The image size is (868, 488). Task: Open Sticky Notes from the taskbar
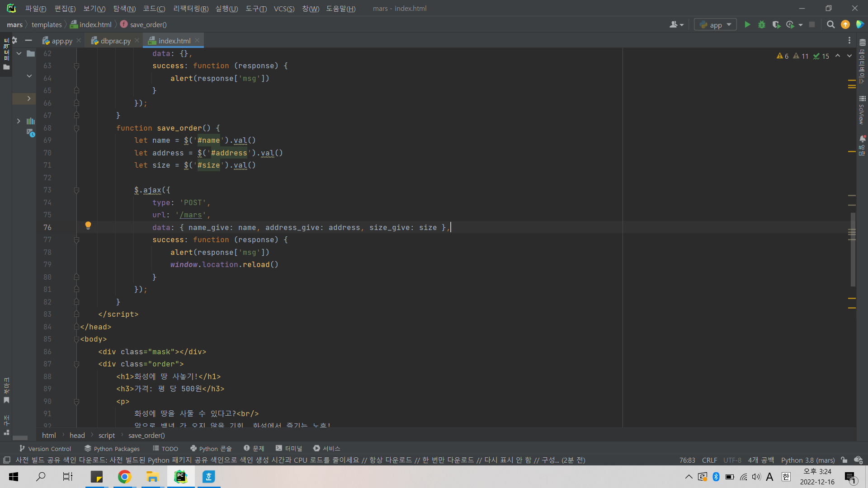click(x=97, y=477)
